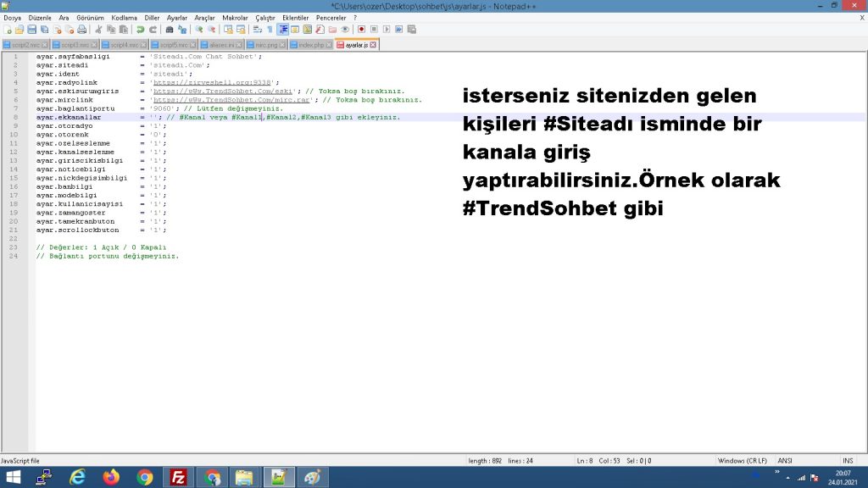This screenshot has width=868, height=488.
Task: Switch to the aliases.ini tab
Action: (221, 45)
